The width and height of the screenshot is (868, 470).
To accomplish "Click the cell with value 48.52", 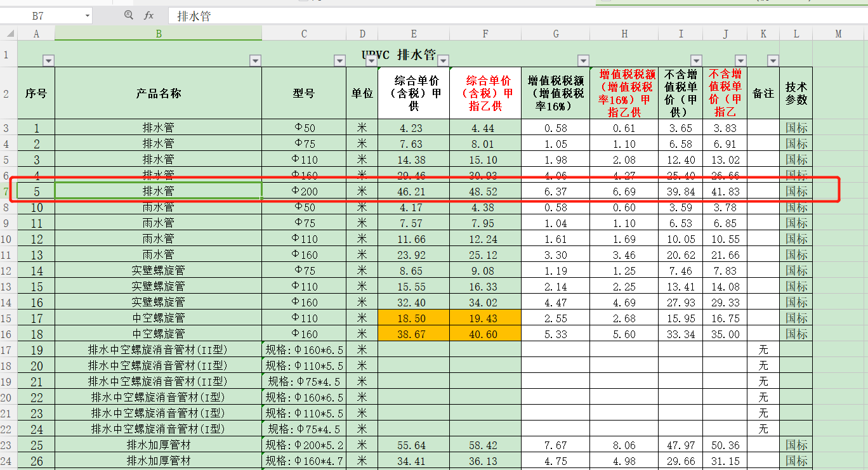I will pyautogui.click(x=485, y=191).
